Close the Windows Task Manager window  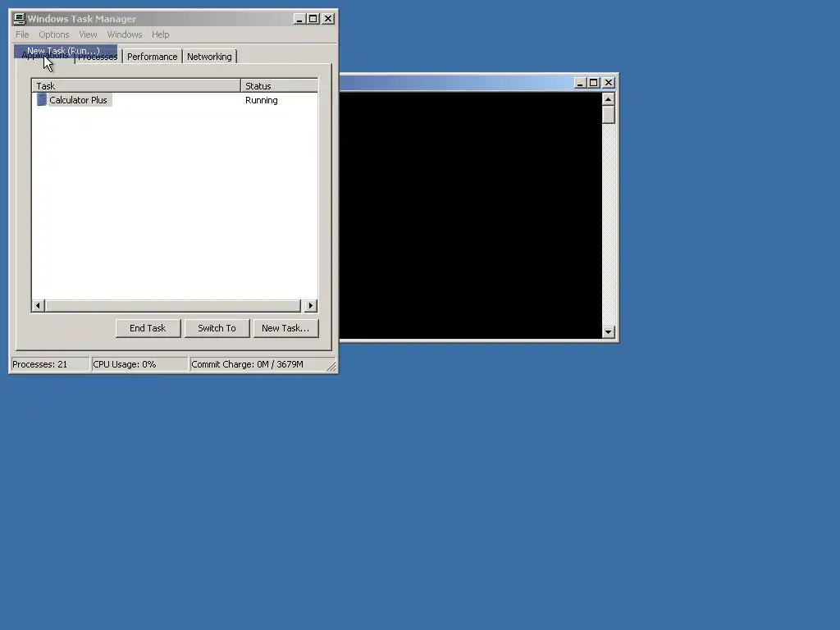(x=328, y=19)
